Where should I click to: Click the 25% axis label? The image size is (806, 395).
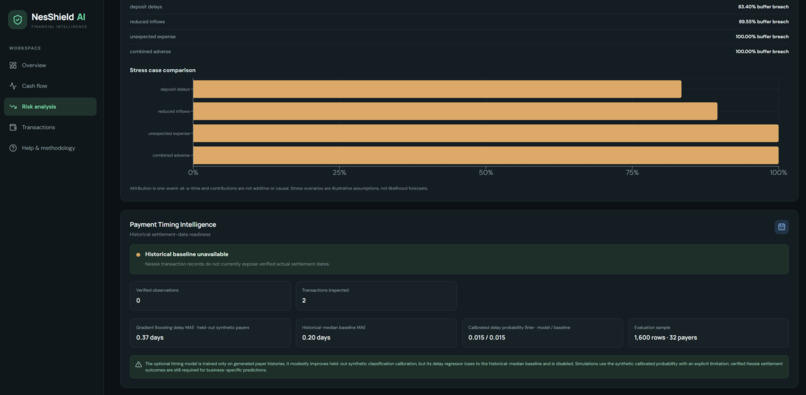coord(339,172)
